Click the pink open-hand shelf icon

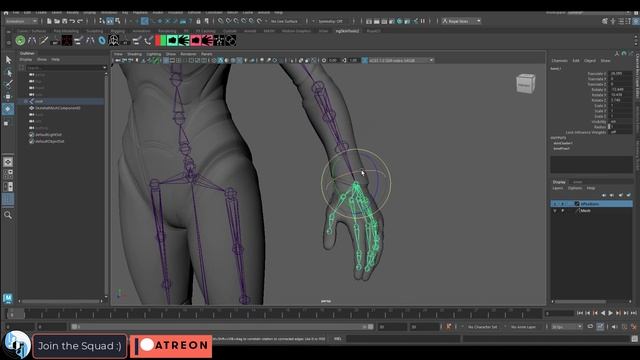pos(207,40)
